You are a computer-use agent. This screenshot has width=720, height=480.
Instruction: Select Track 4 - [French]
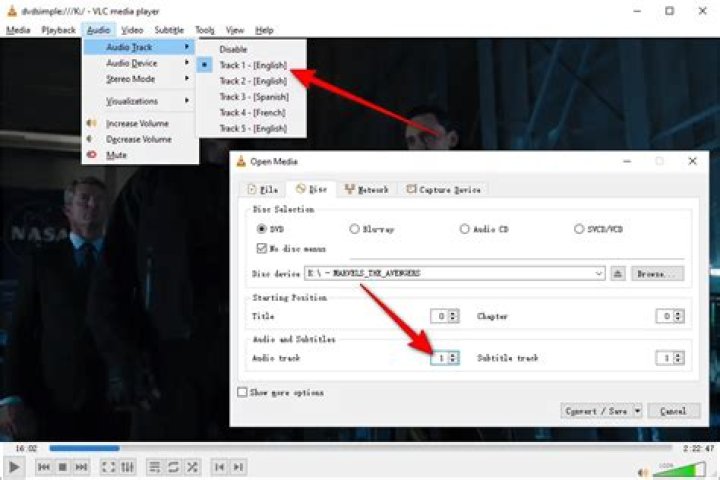click(252, 113)
